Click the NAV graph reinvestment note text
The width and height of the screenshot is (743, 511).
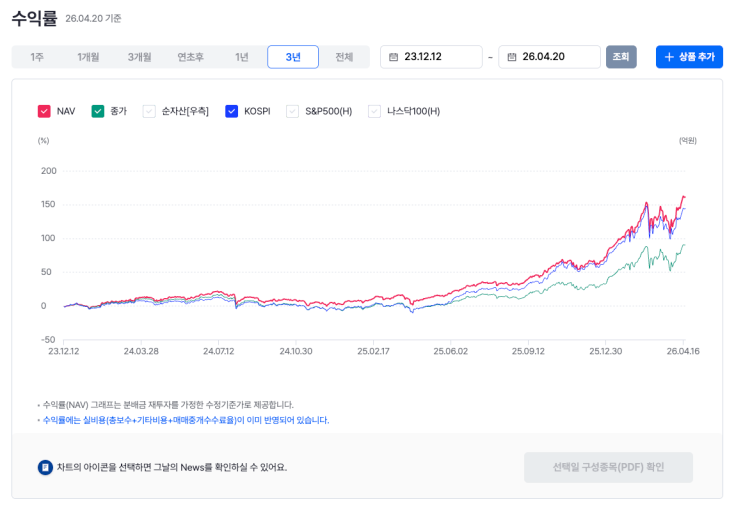(x=168, y=405)
